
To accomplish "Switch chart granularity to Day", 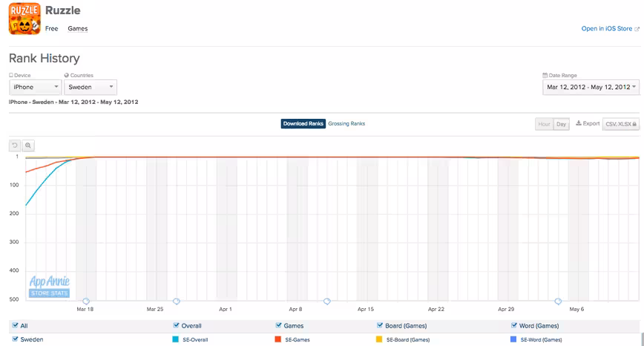I will (x=561, y=124).
